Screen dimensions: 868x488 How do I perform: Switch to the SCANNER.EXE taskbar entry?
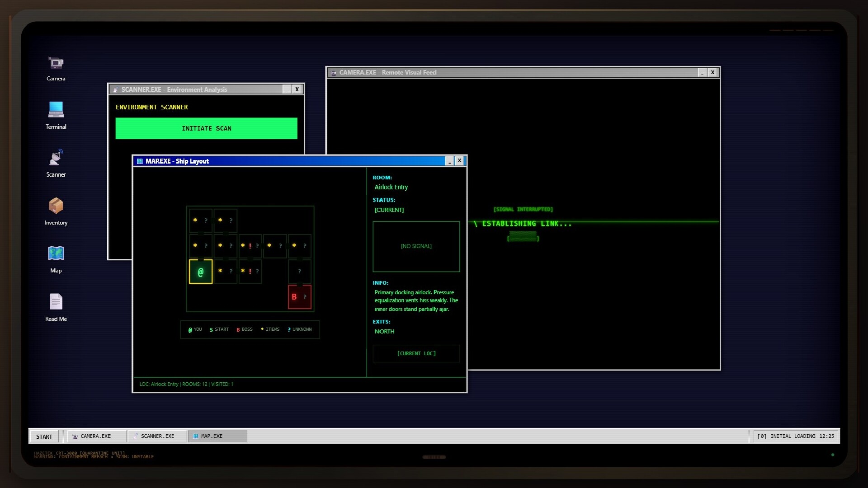(x=157, y=436)
